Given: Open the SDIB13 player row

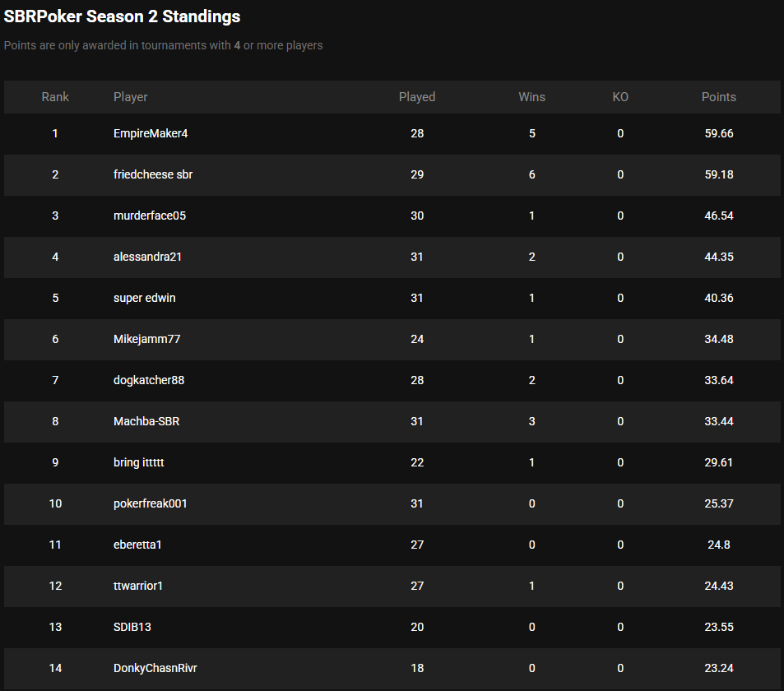Looking at the screenshot, I should [x=132, y=627].
